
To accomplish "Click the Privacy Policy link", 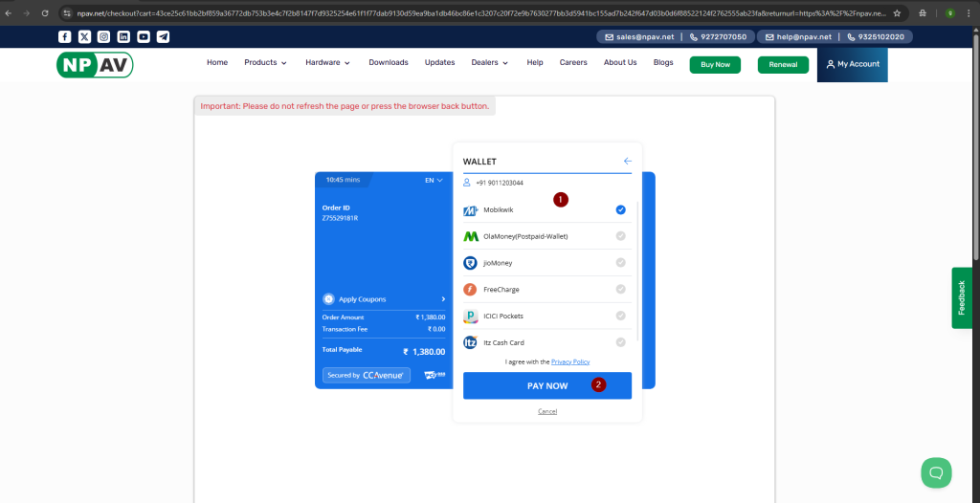I will click(x=570, y=362).
